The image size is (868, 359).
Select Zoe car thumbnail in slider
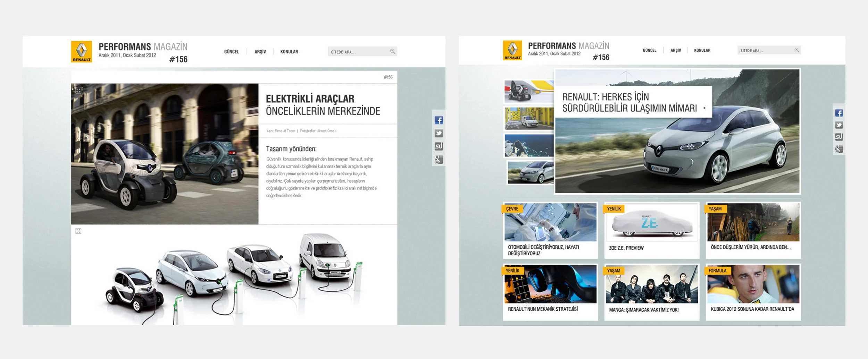tap(530, 172)
